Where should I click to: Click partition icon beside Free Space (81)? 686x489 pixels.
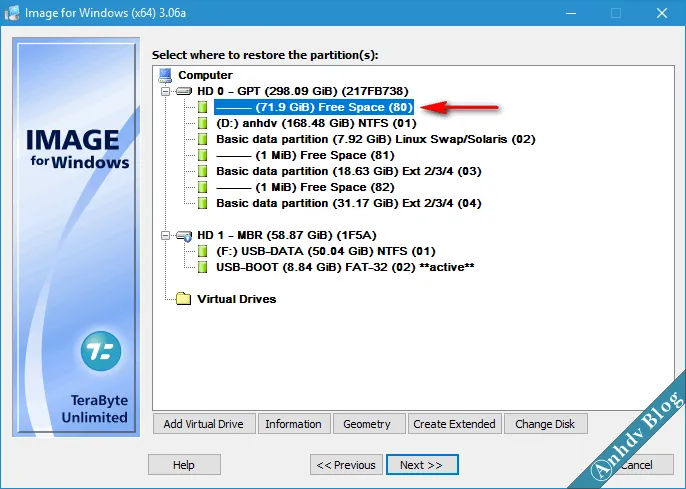tap(202, 155)
